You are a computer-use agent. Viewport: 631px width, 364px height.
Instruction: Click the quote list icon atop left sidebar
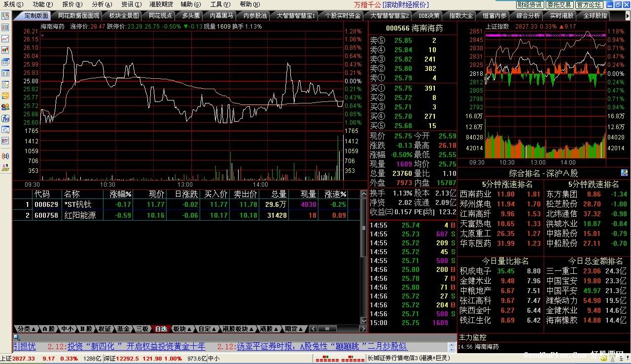tap(5, 16)
